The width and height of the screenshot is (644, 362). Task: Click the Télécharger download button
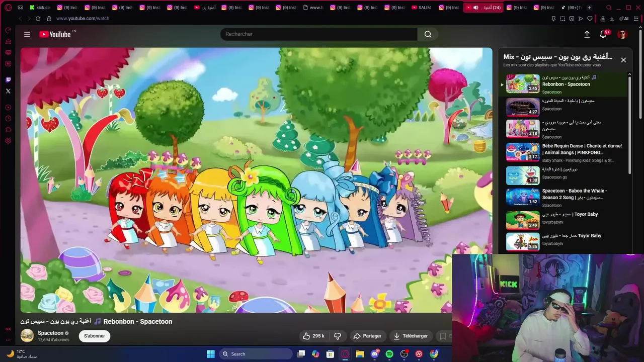[x=411, y=336]
